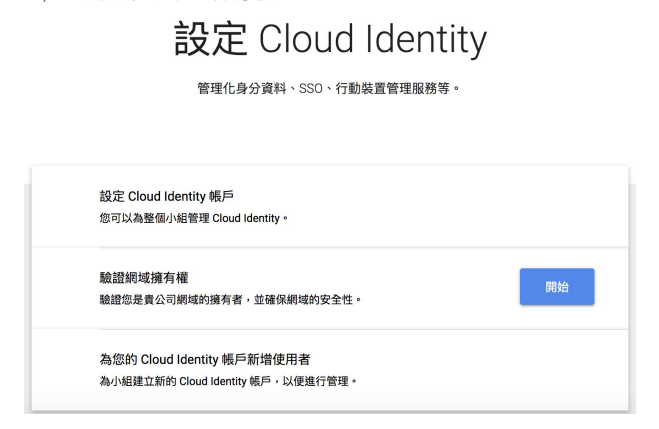This screenshot has width=659, height=429.
Task: Click description 您可以為整個小組管理 Cloud Identity
Action: point(194,218)
